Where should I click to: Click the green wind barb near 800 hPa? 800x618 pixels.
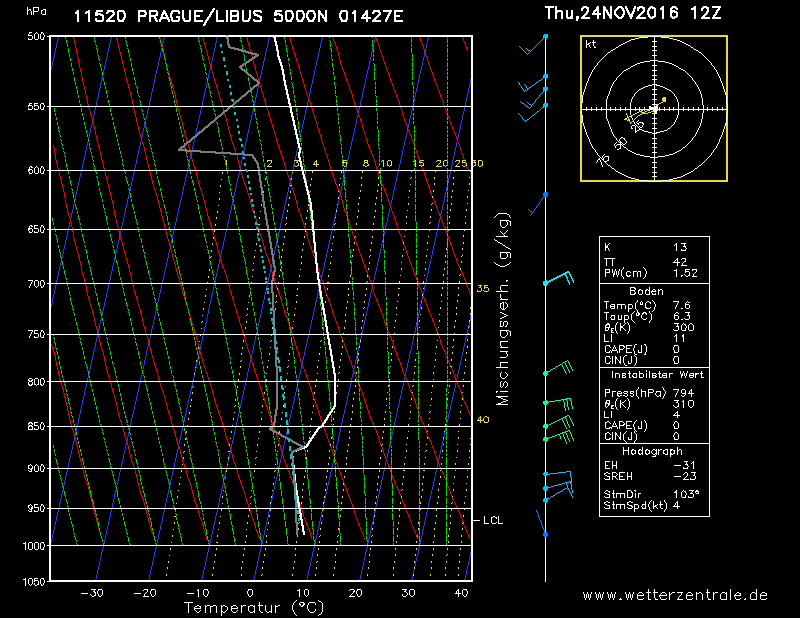tap(558, 369)
